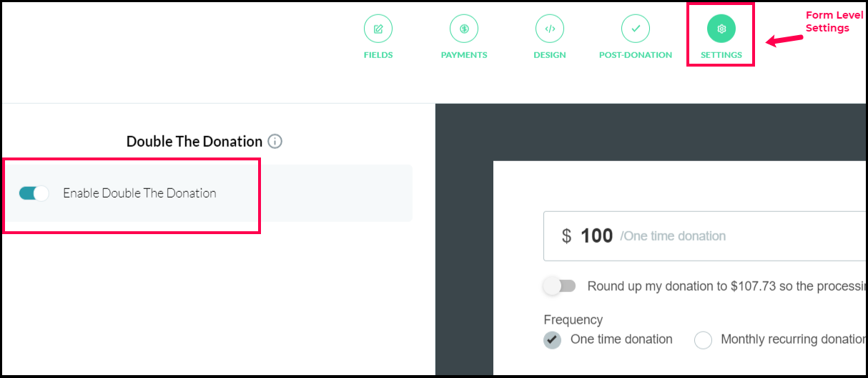Open the POST-DONATION tab label
Image resolution: width=868 pixels, height=378 pixels.
pyautogui.click(x=636, y=55)
